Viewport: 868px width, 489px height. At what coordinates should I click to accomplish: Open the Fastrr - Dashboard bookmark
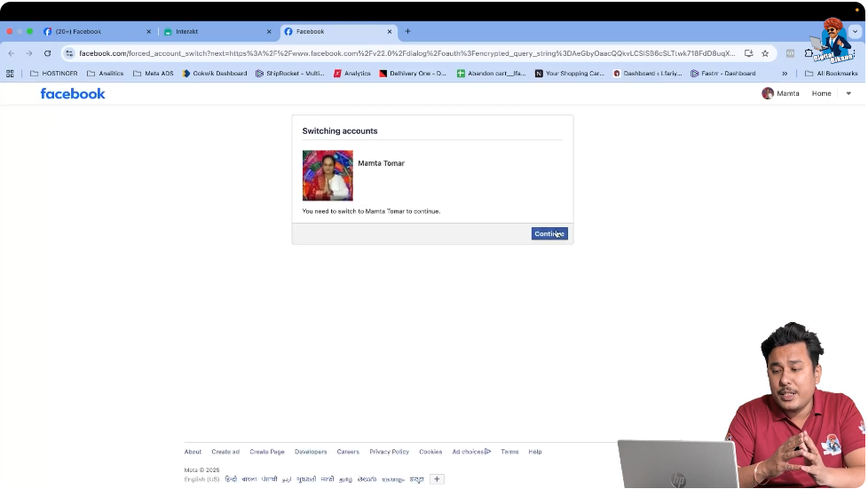[723, 73]
